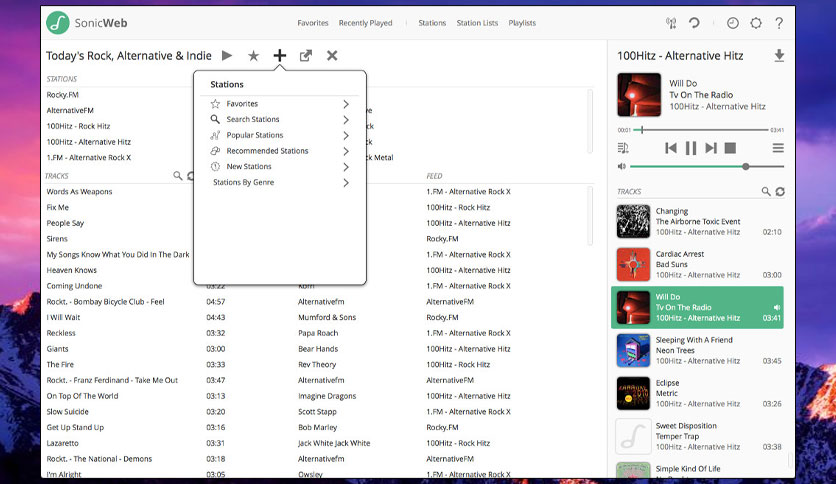Select the track I Will Wait
Screen dimensions: 836x484
pyautogui.click(x=63, y=318)
